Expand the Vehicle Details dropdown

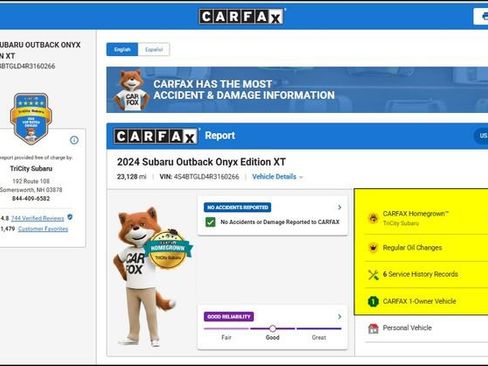277,177
